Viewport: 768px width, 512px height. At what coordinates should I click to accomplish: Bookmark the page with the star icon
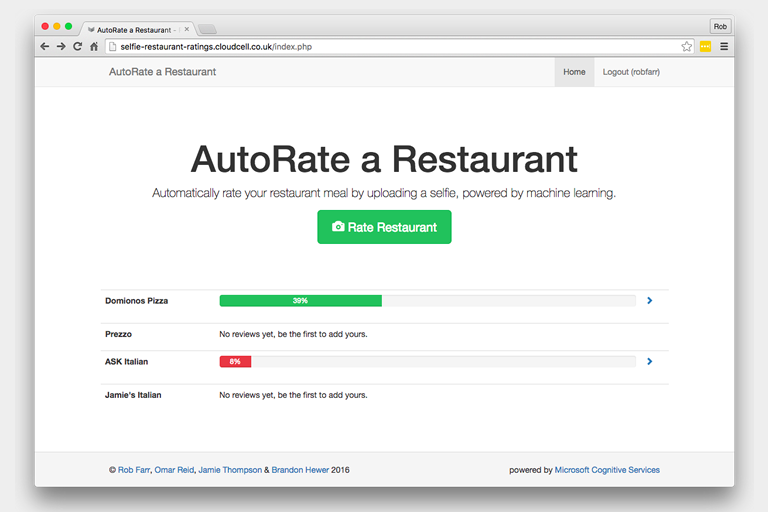687,47
